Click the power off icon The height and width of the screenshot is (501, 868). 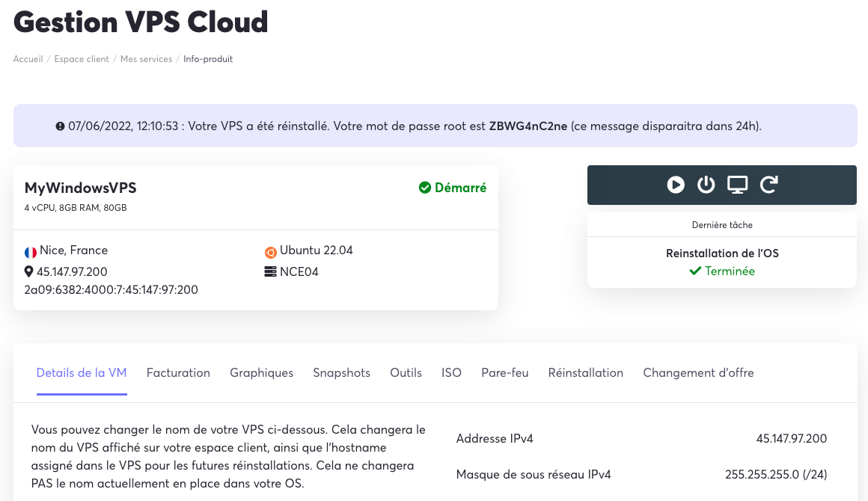tap(706, 185)
